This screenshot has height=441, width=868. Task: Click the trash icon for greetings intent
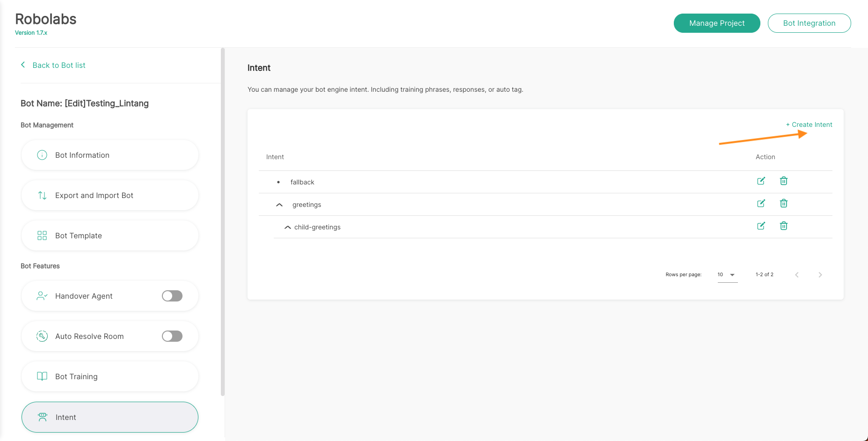(783, 204)
